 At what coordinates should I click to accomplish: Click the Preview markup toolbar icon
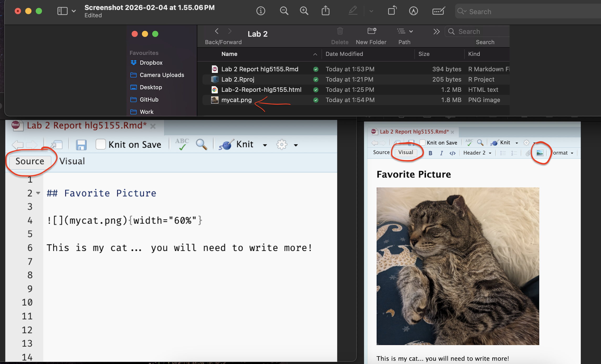click(413, 11)
